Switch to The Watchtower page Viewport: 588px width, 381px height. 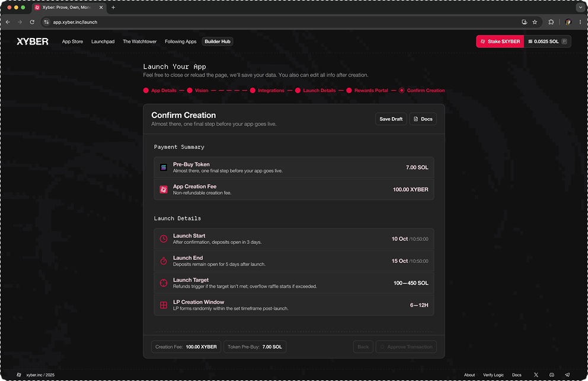[139, 42]
